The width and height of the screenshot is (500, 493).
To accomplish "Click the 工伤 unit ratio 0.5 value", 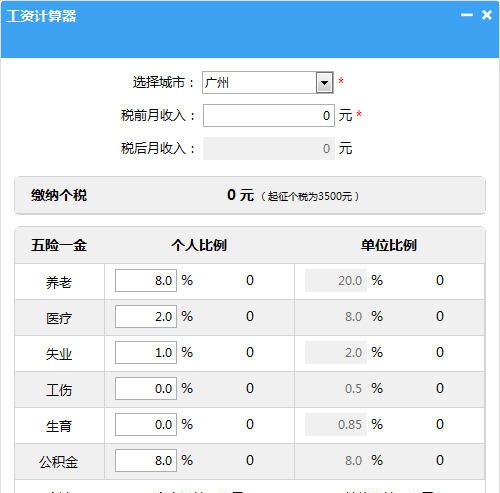I will coord(353,388).
